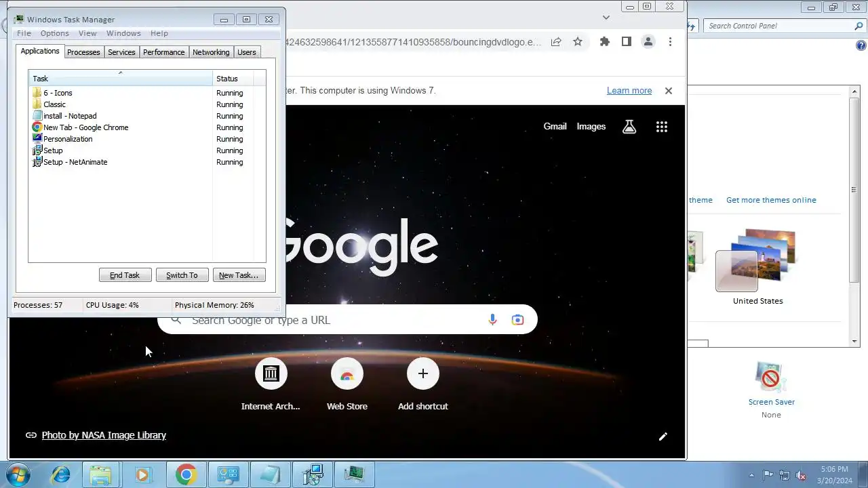Customize Chrome pencil icon

[663, 436]
